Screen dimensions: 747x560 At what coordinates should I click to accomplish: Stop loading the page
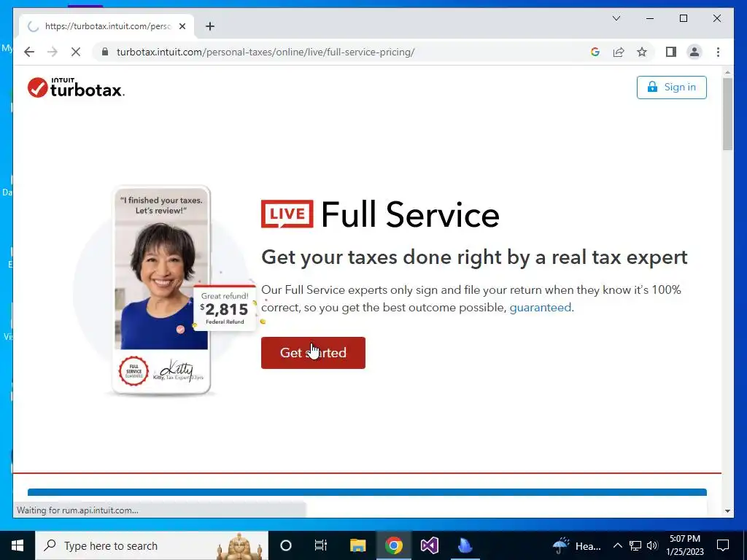(x=76, y=52)
